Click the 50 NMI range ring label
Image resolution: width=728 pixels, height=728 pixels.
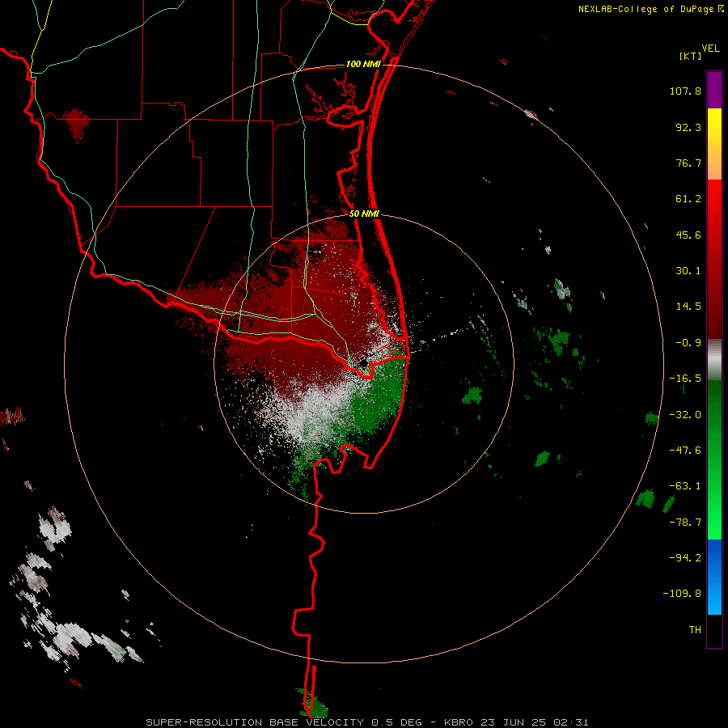[x=365, y=214]
